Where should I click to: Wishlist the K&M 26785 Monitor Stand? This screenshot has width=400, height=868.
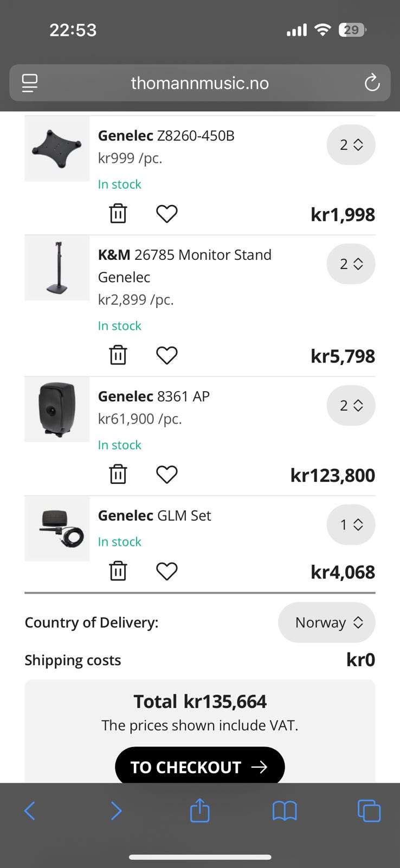pos(166,355)
